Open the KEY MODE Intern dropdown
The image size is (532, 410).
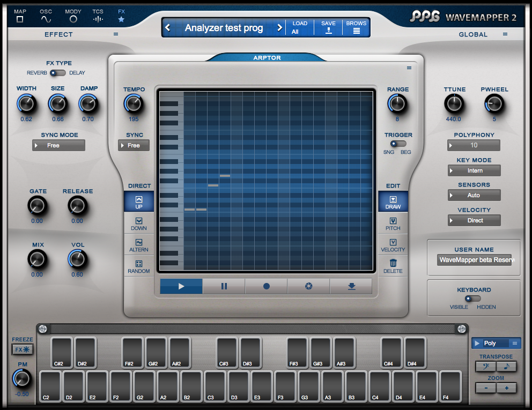pyautogui.click(x=474, y=170)
